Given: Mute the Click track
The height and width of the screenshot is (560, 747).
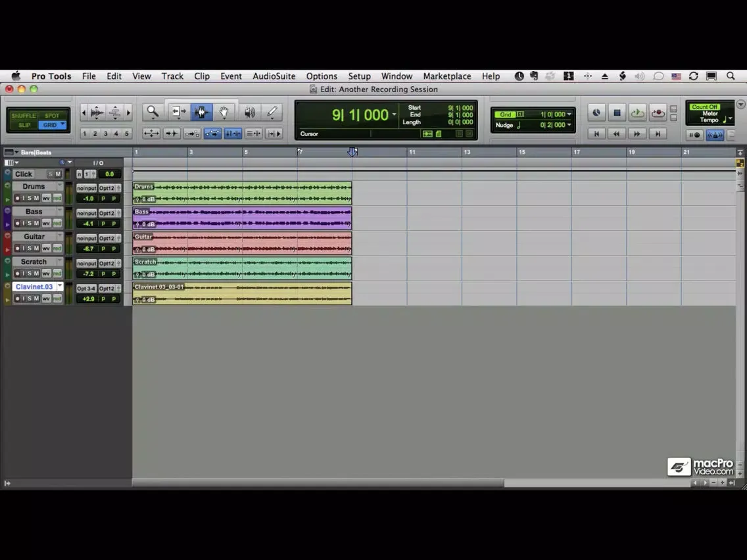Looking at the screenshot, I should [x=58, y=174].
